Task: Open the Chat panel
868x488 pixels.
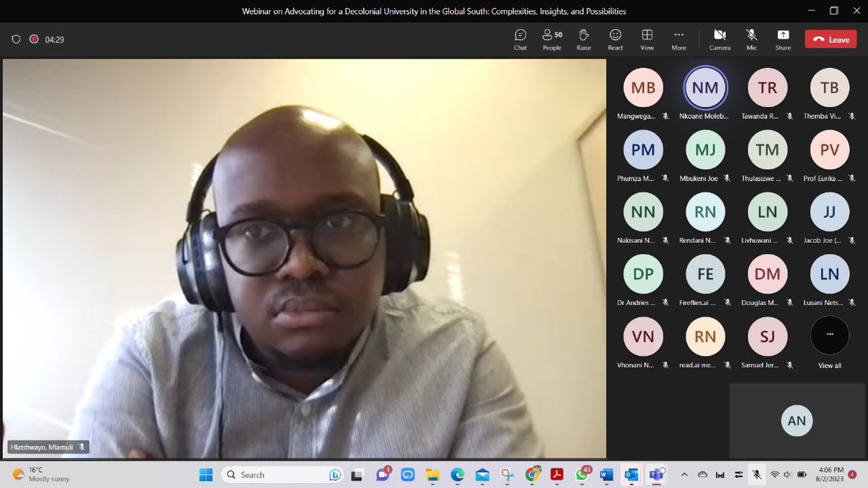Action: coord(520,39)
